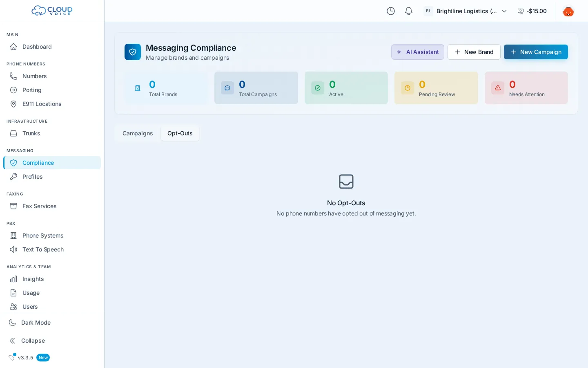Screen dimensions: 588x368
Task: Click the -$15.00 account balance
Action: pos(532,11)
